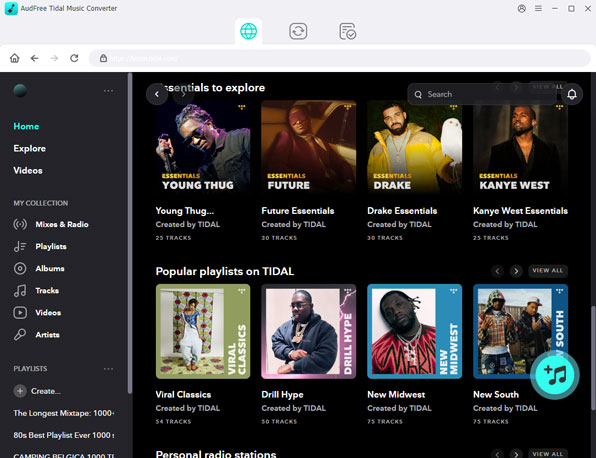Click next arrow for Popular playlists

click(x=516, y=271)
